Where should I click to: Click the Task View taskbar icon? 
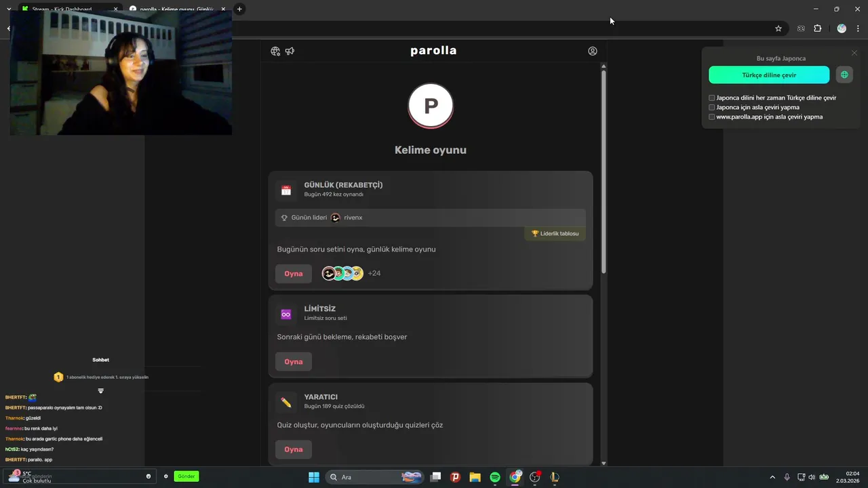click(435, 477)
